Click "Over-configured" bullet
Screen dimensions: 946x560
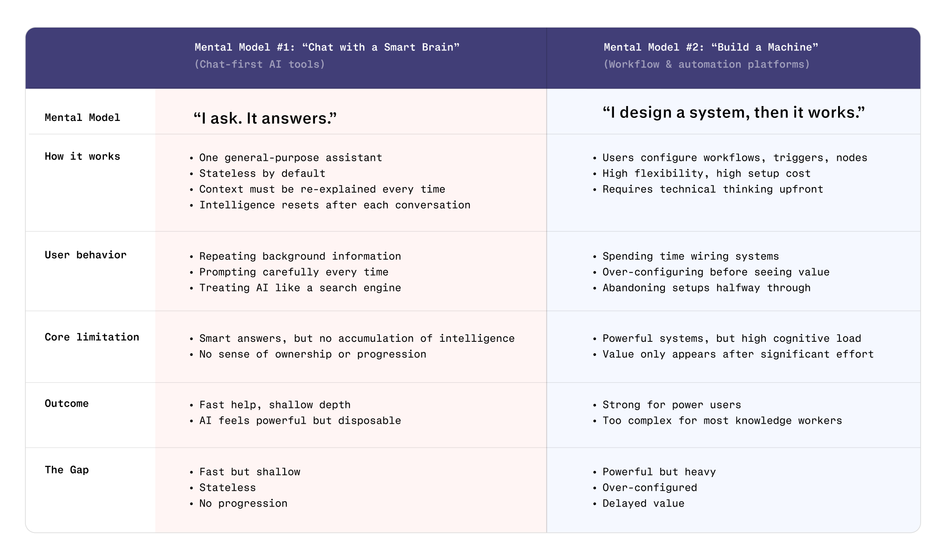point(650,488)
